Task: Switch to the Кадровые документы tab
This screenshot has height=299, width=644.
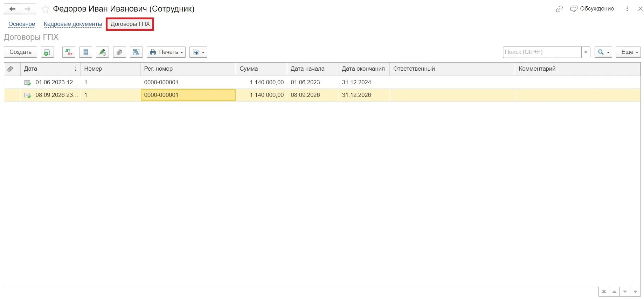Action: tap(73, 24)
